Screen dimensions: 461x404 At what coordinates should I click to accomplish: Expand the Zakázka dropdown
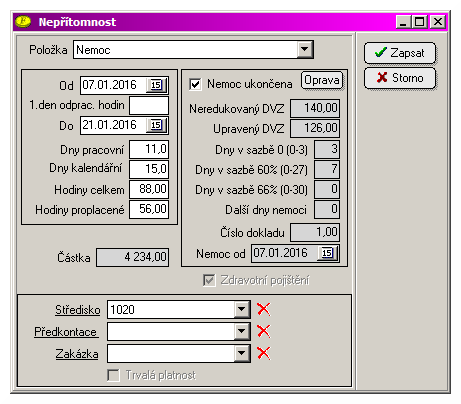tap(242, 353)
